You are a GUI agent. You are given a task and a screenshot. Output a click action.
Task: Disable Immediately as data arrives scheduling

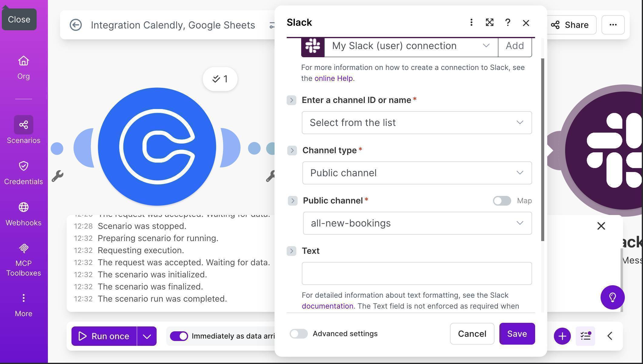(x=179, y=336)
